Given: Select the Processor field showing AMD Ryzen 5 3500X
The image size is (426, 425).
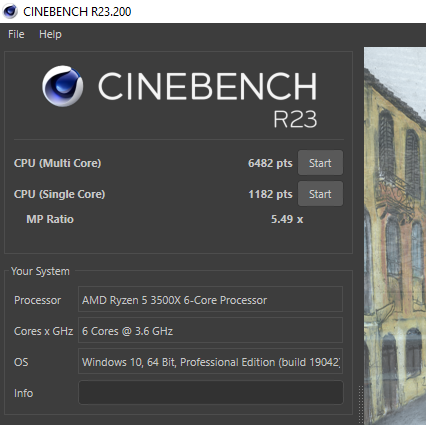Looking at the screenshot, I should pyautogui.click(x=210, y=299).
